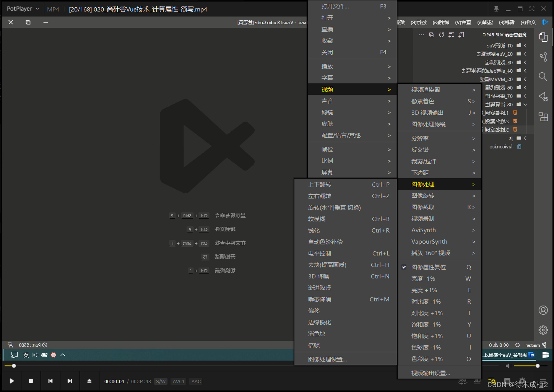Screen dimensions: 554x392
Task: Click the Refresh Explorer icon
Action: (442, 35)
